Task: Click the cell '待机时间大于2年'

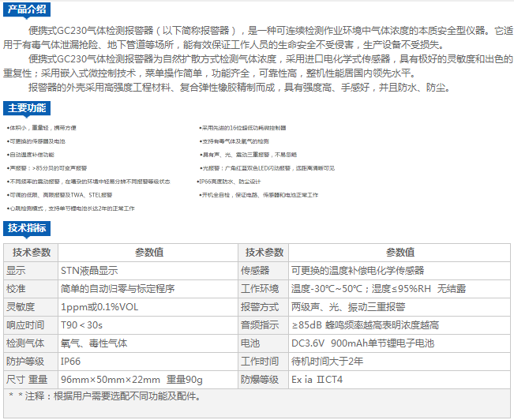Action: [x=400, y=362]
